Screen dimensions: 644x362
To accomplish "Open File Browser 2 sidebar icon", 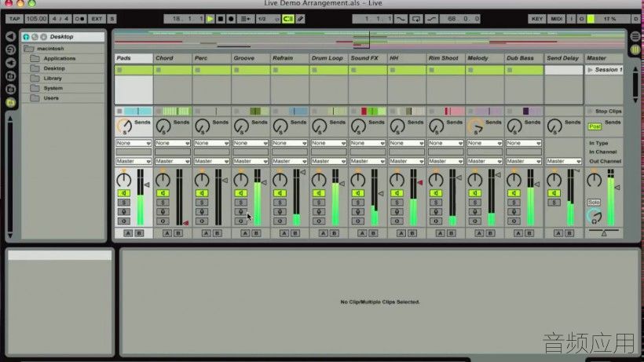I will [x=11, y=89].
